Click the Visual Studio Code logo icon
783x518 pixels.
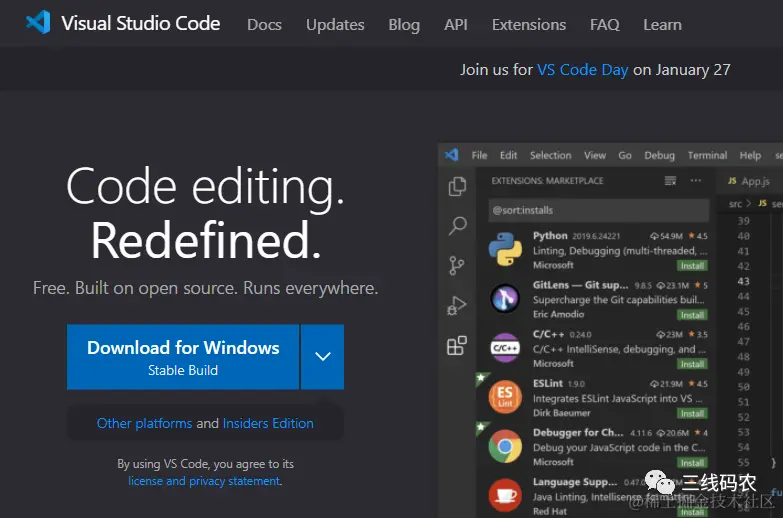click(x=38, y=22)
